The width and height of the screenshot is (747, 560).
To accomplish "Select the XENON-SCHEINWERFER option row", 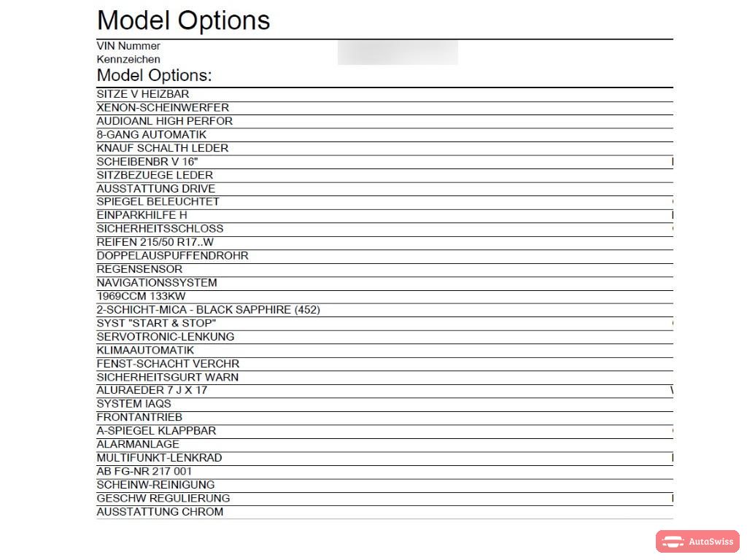I will [384, 108].
